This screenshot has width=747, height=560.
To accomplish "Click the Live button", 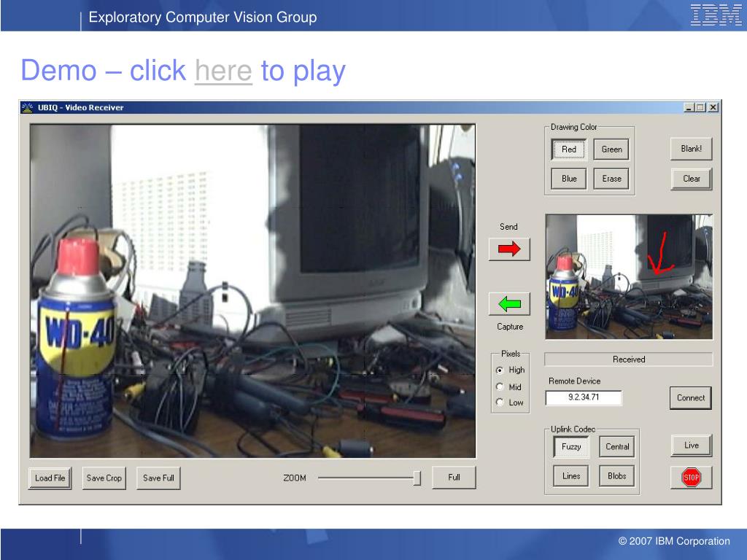I will 692,446.
